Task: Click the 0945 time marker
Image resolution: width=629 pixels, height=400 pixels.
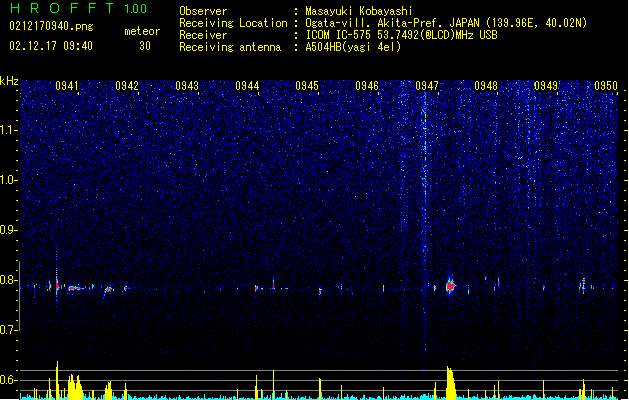Action: (x=307, y=86)
